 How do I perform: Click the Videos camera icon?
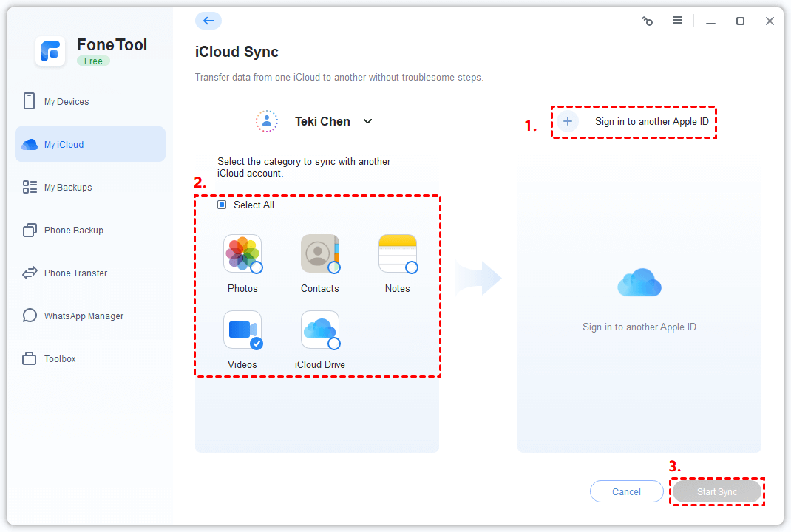tap(242, 330)
